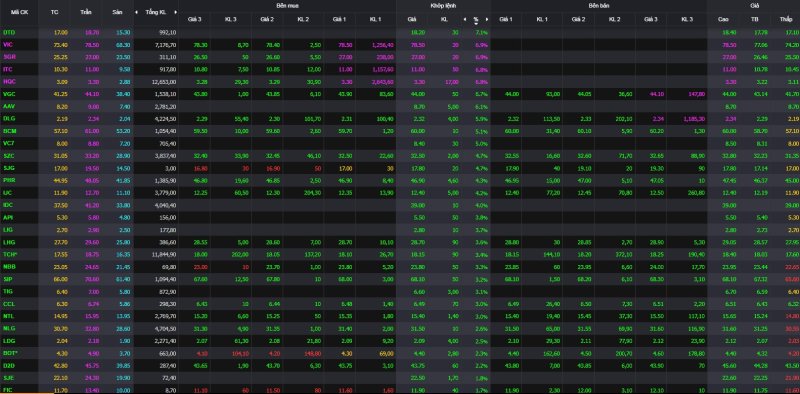Open the TIG stock symbol
This screenshot has width=800, height=394.
point(8,291)
